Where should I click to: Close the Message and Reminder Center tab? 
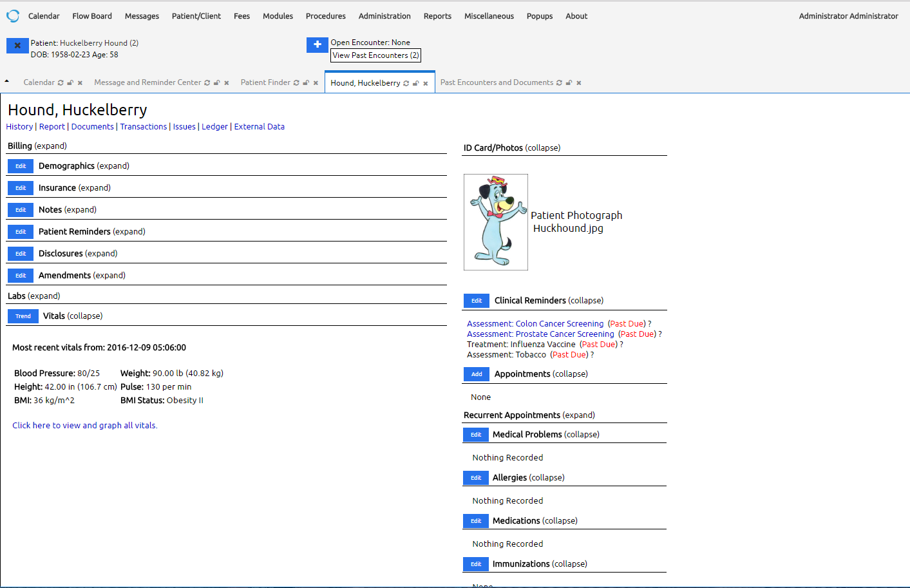click(227, 83)
